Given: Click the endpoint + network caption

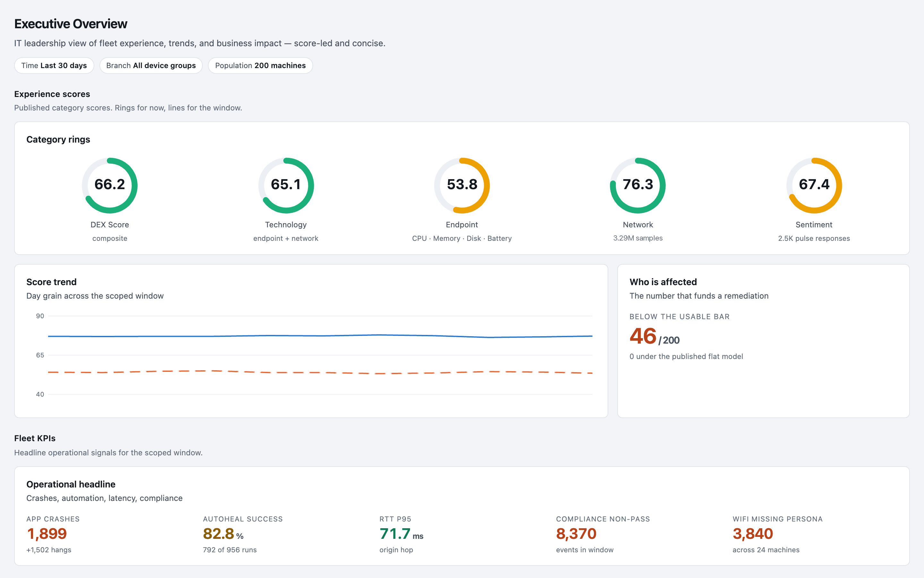Looking at the screenshot, I should [286, 239].
